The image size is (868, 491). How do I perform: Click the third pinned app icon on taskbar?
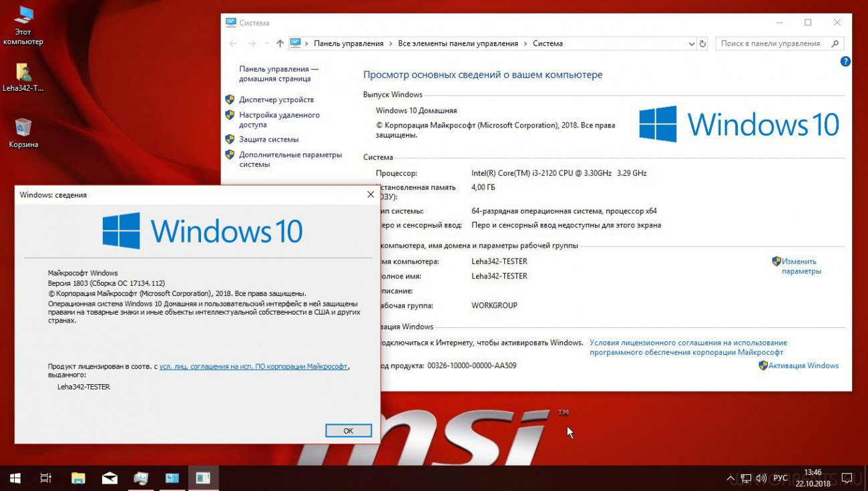pyautogui.click(x=141, y=478)
